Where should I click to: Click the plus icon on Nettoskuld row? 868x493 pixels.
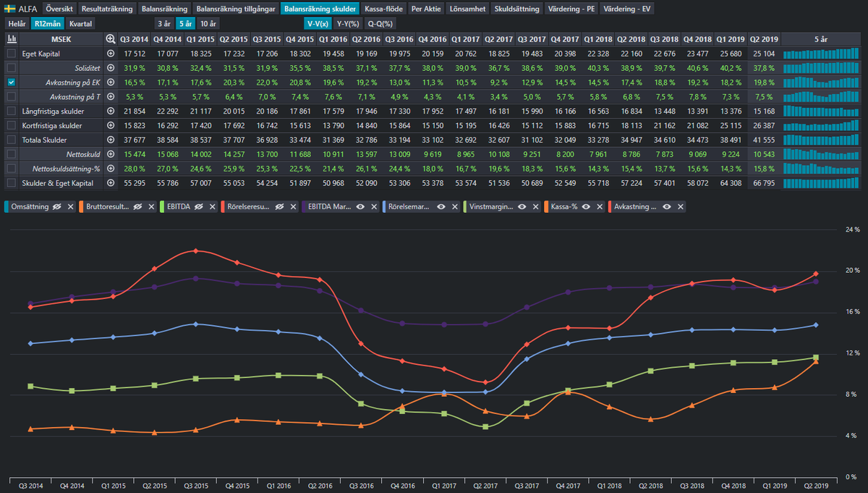click(x=111, y=153)
